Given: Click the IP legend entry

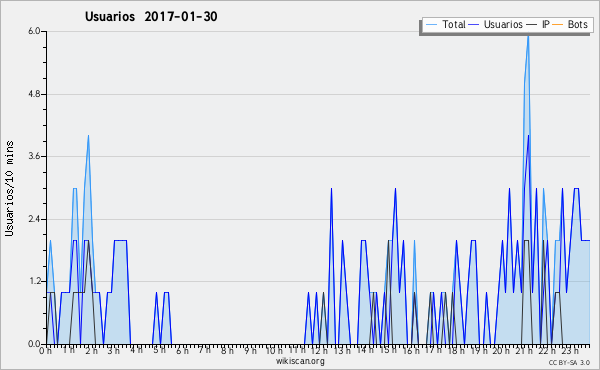Looking at the screenshot, I should point(538,24).
